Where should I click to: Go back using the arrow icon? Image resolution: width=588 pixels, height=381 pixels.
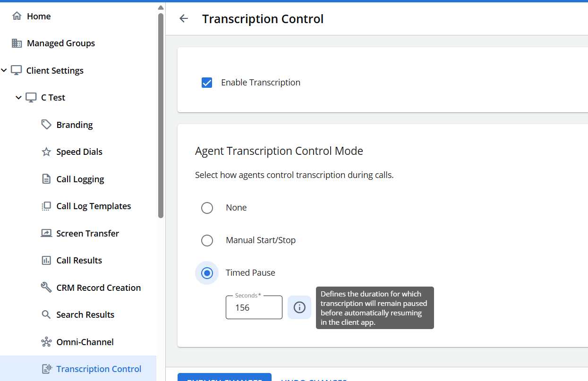pyautogui.click(x=184, y=19)
